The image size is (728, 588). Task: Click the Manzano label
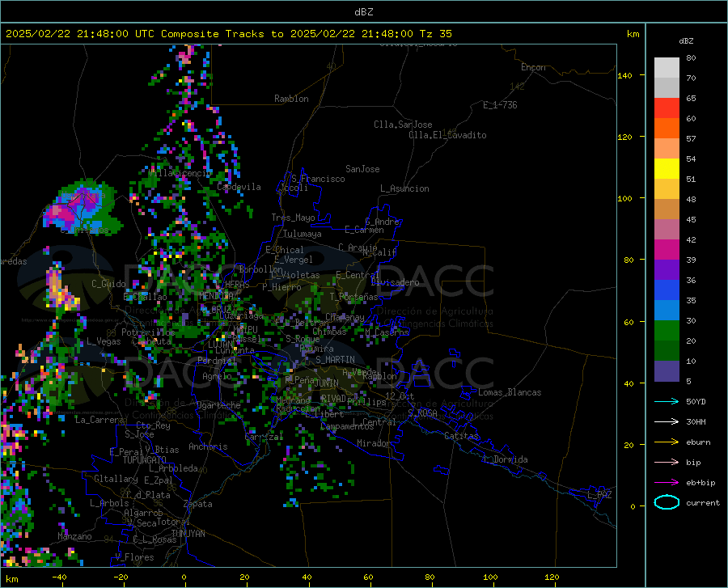[74, 536]
